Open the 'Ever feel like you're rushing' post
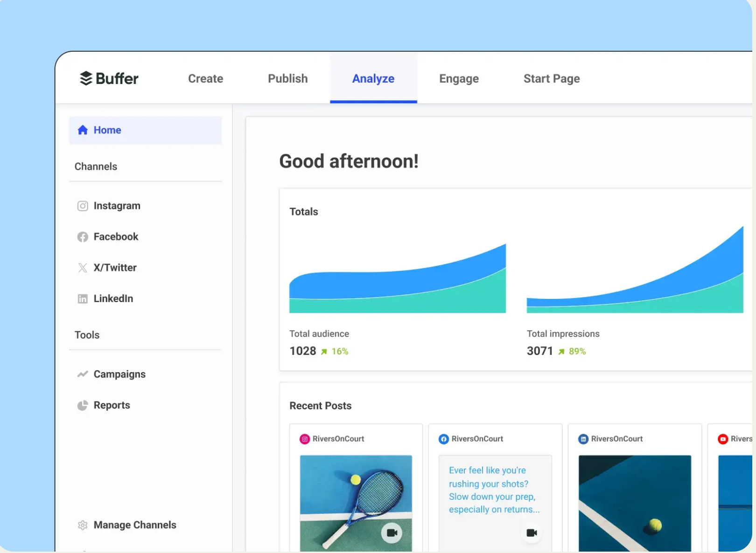This screenshot has height=553, width=756. [495, 504]
